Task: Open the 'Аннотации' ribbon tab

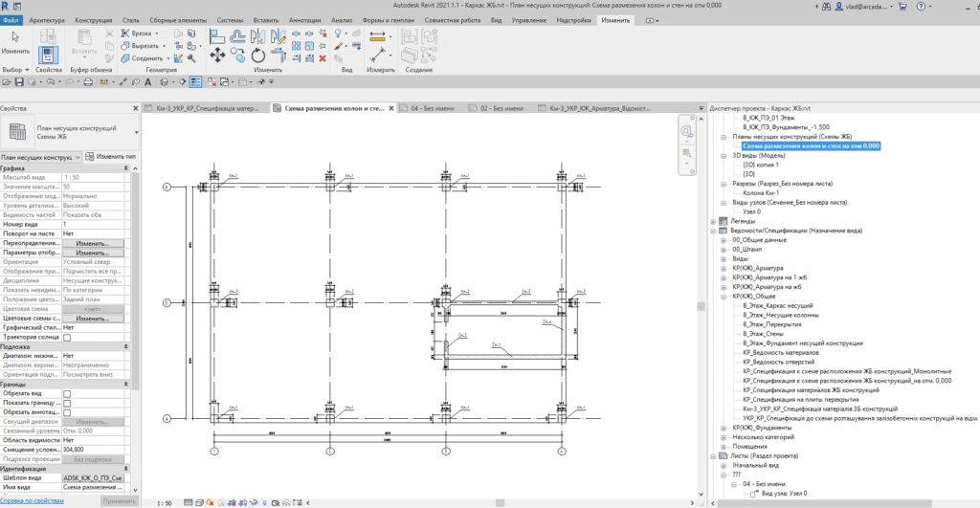Action: pyautogui.click(x=306, y=19)
